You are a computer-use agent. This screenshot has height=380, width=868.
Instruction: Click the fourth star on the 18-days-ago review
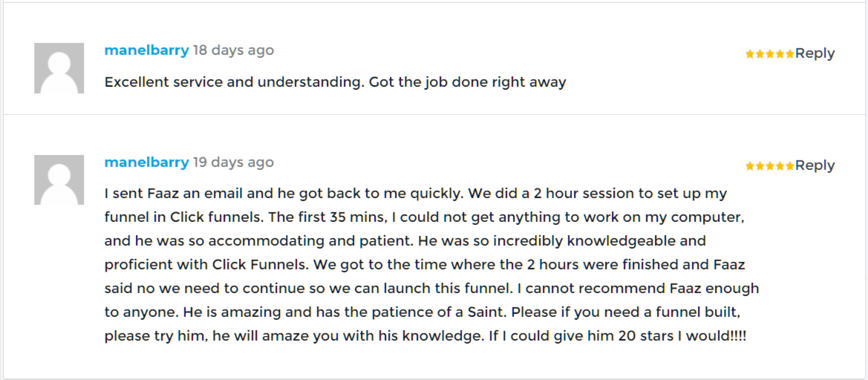click(780, 54)
